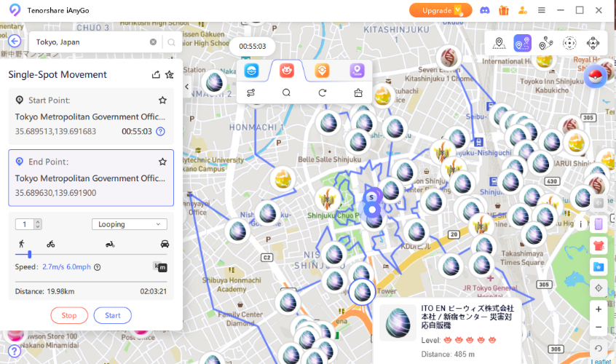The width and height of the screenshot is (616, 364).
Task: Increase the loop count stepper
Action: pyautogui.click(x=38, y=222)
